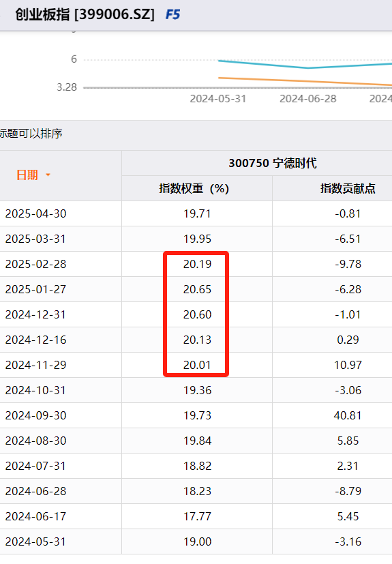392x564 pixels.
Task: Select the 2024-12-31 date cell
Action: click(x=35, y=314)
